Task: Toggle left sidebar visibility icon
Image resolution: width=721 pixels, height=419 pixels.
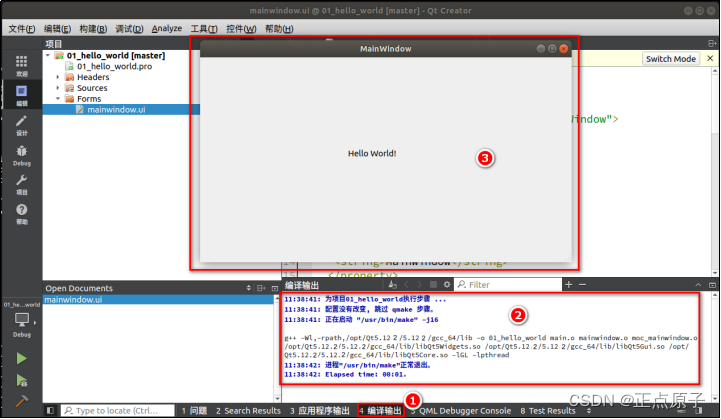Action: pyautogui.click(x=50, y=410)
